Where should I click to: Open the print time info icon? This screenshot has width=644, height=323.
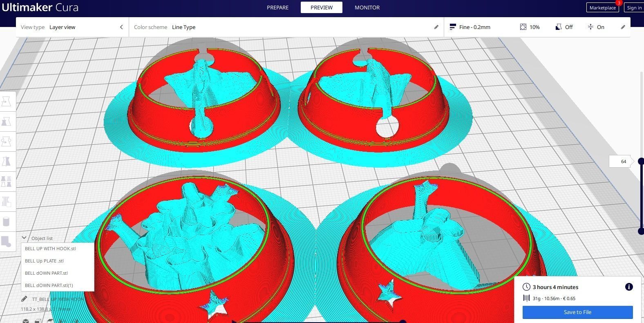tap(629, 287)
